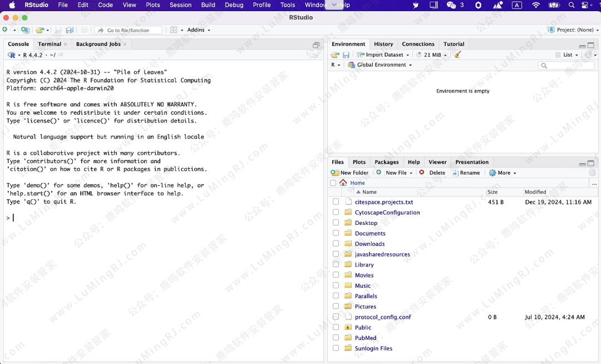601x364 pixels.
Task: Tick the Downloads folder checkbox
Action: [x=336, y=244]
